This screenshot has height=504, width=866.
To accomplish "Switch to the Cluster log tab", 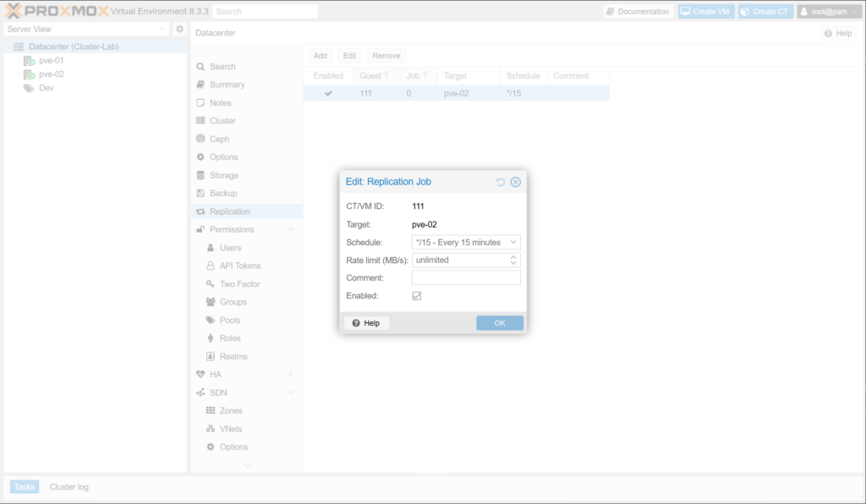I will (69, 487).
